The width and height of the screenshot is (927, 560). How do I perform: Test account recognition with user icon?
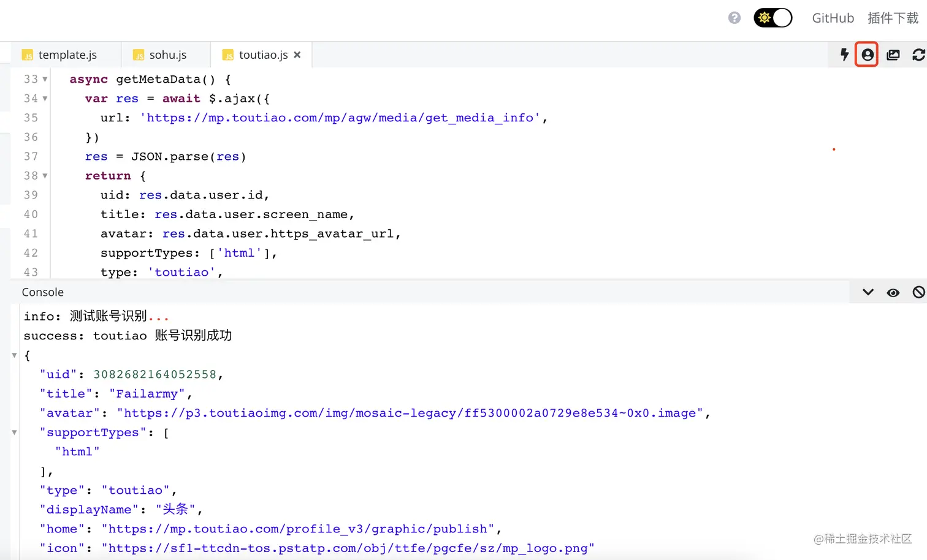tap(867, 55)
